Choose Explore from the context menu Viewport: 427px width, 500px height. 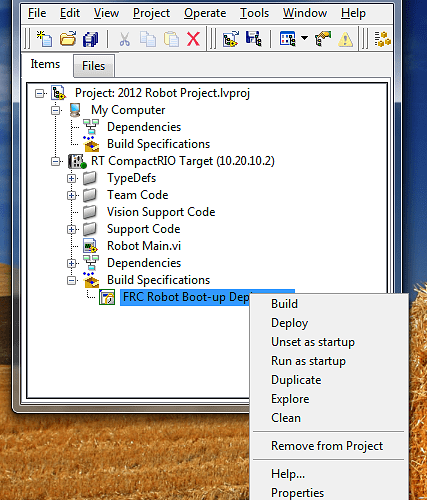[329, 399]
